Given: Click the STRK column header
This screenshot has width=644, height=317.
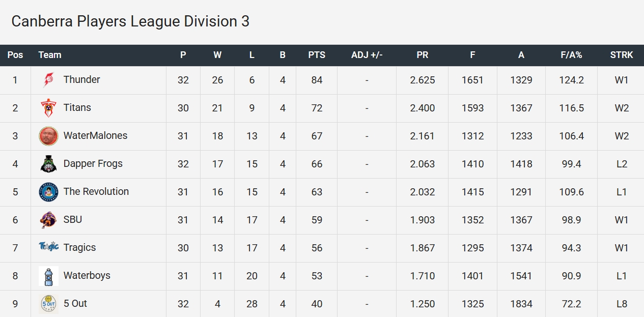Looking at the screenshot, I should [x=622, y=55].
